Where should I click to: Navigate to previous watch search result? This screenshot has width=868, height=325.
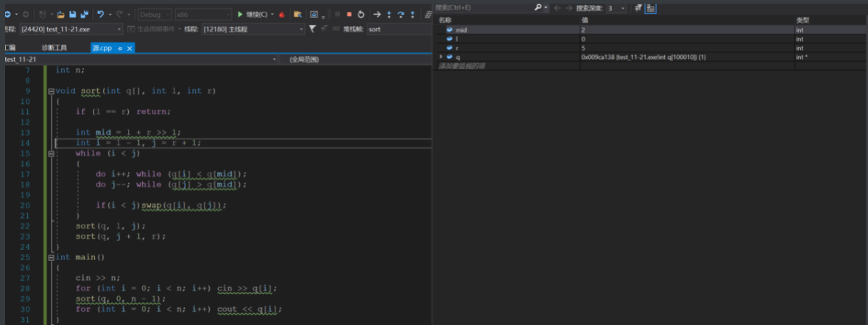[x=557, y=8]
